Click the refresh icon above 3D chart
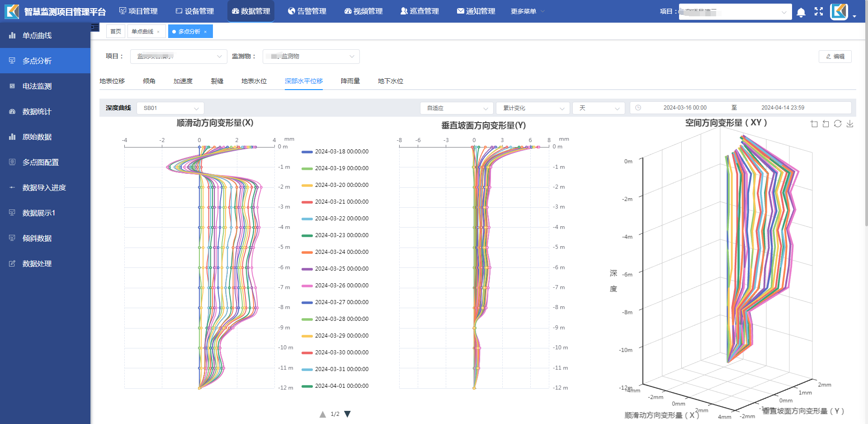 click(838, 124)
